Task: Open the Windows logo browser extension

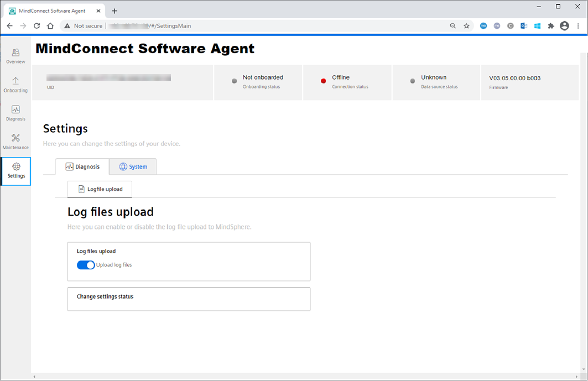Action: [x=537, y=26]
